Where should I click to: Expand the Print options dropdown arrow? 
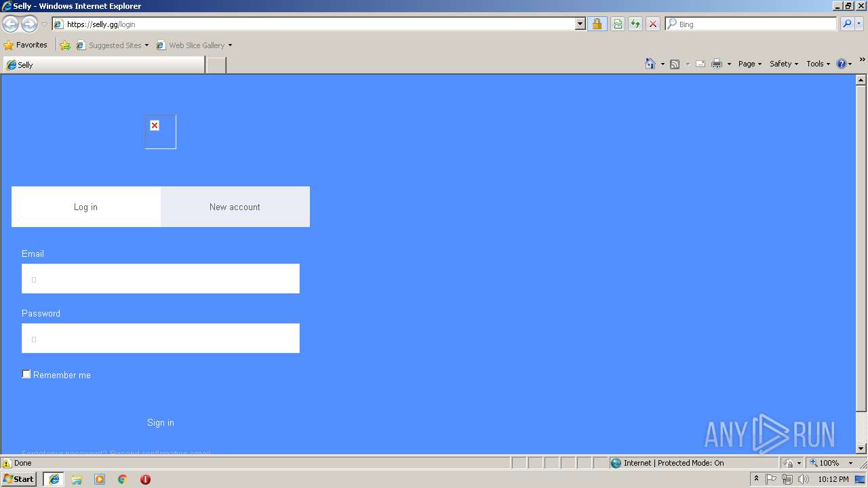pos(729,64)
